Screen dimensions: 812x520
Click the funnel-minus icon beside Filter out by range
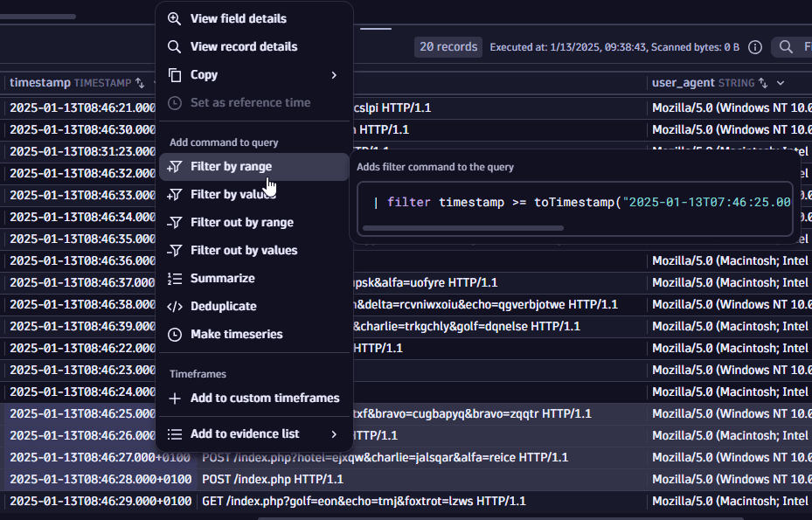(175, 222)
